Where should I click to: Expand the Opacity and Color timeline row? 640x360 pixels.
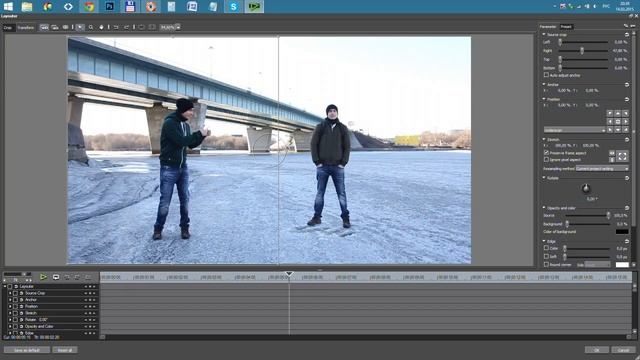coord(10,327)
